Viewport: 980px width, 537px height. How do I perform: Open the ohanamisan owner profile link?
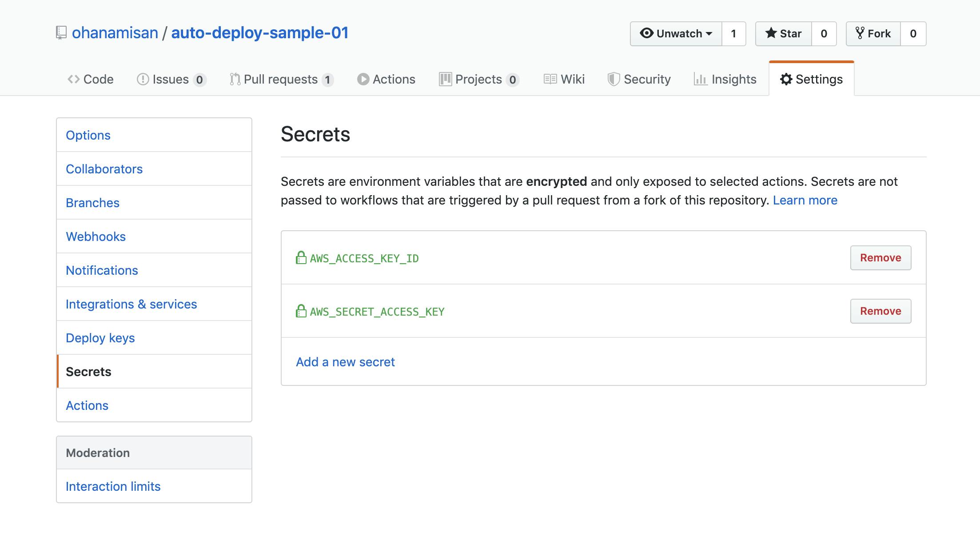(115, 33)
